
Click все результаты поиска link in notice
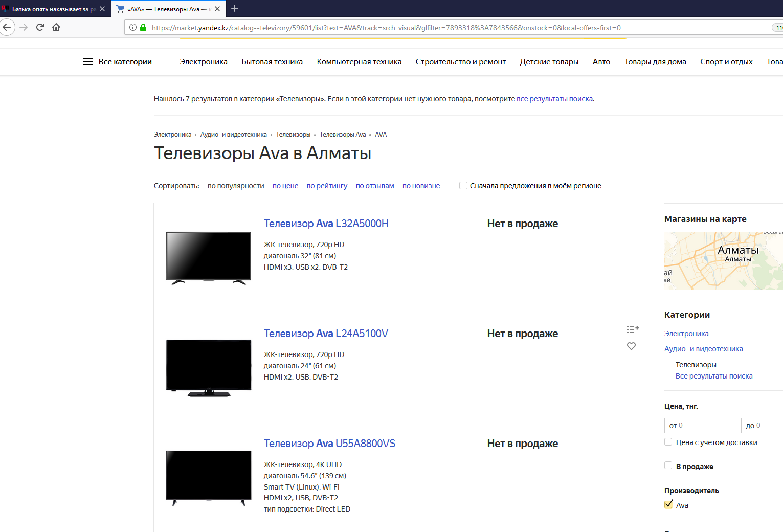point(554,99)
